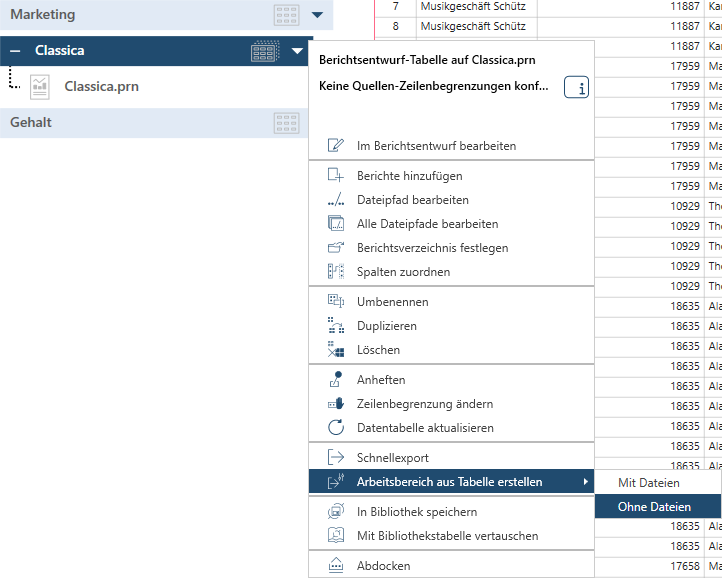Choose Spalten zuordnen menu entry
722x578 pixels.
coord(403,272)
